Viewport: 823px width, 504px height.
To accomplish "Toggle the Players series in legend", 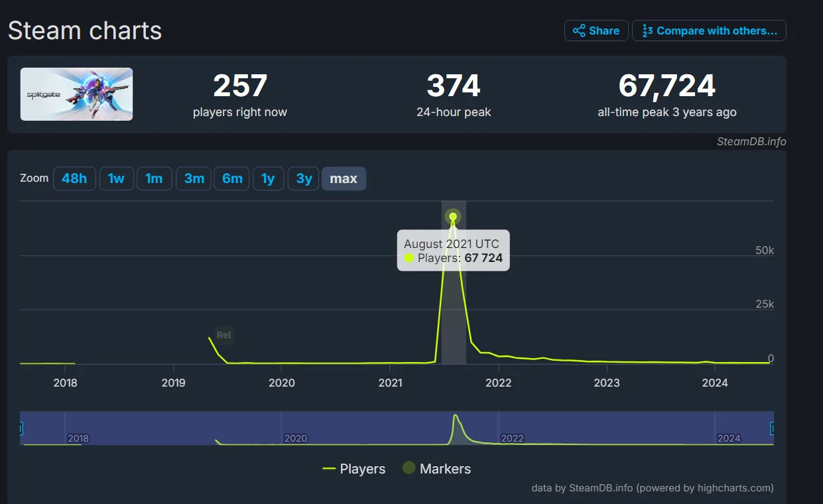I will (353, 469).
